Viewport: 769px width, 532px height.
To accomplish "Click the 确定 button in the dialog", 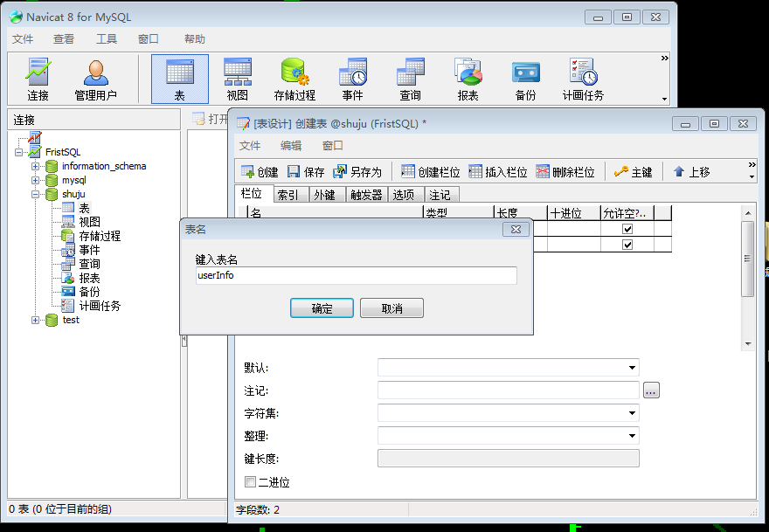I will 323,307.
